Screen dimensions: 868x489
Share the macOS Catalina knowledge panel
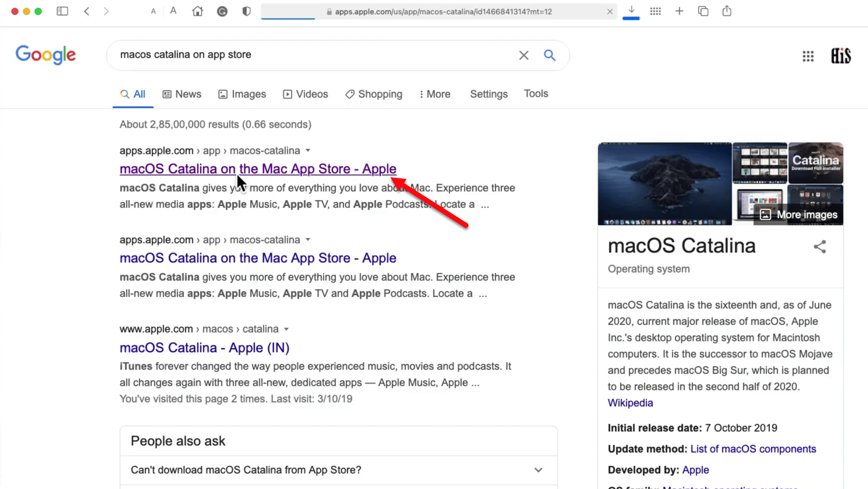coord(819,247)
